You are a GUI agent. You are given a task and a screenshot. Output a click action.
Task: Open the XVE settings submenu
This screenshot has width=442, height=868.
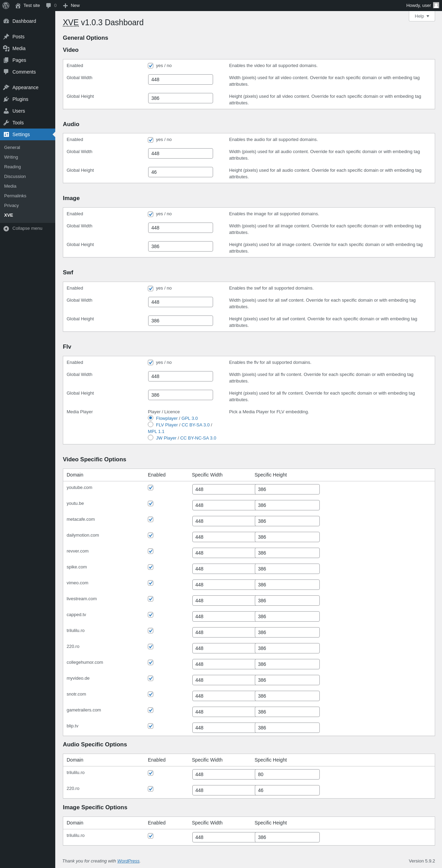coord(9,215)
